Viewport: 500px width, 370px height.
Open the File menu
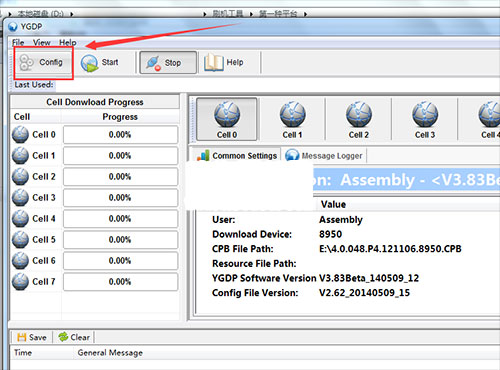(18, 43)
